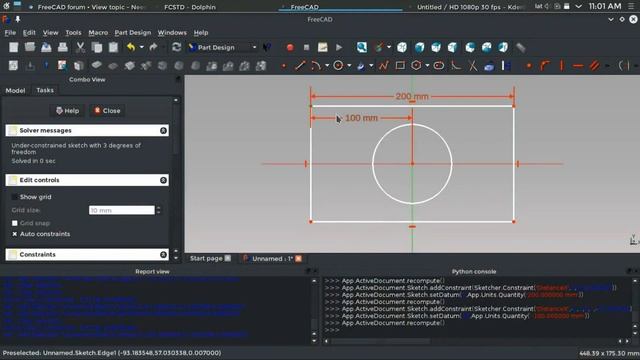Apply the coincident point constraint
This screenshot has width=640, height=360.
point(529,65)
